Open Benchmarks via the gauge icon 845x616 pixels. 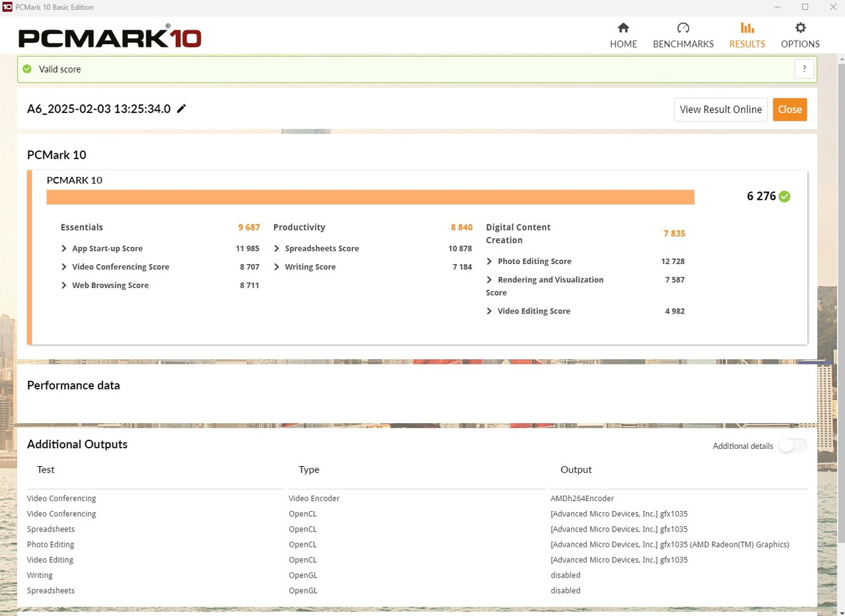coord(683,28)
